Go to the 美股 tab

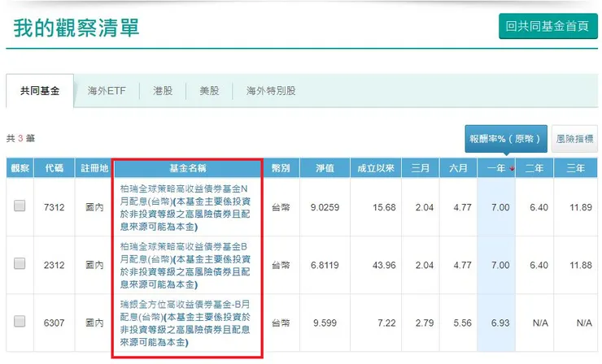[x=209, y=91]
